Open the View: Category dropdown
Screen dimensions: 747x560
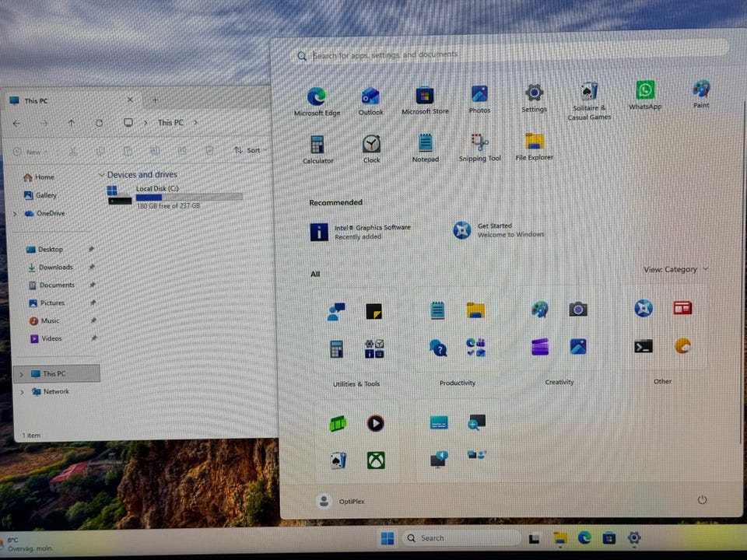coord(675,270)
